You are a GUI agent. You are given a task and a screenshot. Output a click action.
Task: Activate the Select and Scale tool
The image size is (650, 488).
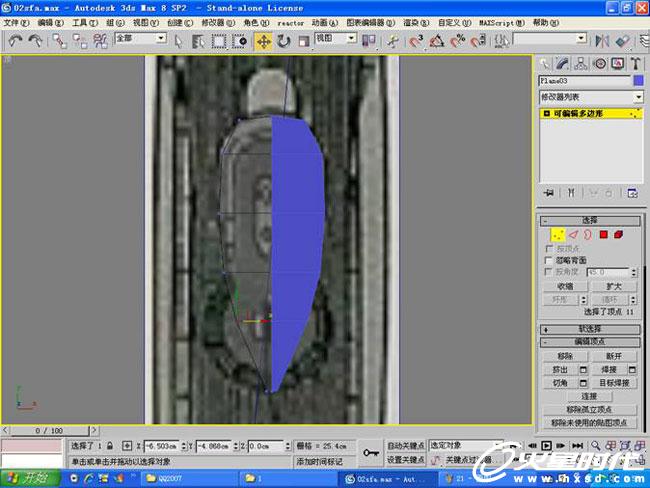[x=304, y=41]
